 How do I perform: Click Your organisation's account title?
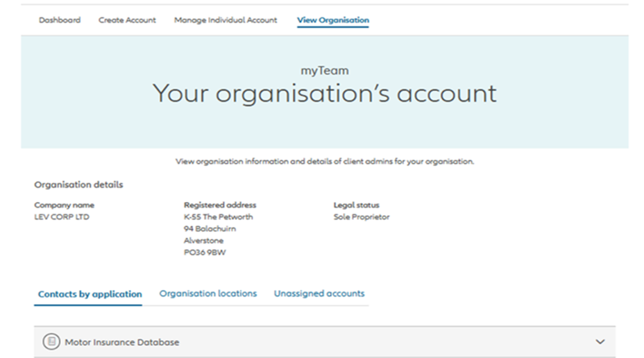click(x=325, y=94)
